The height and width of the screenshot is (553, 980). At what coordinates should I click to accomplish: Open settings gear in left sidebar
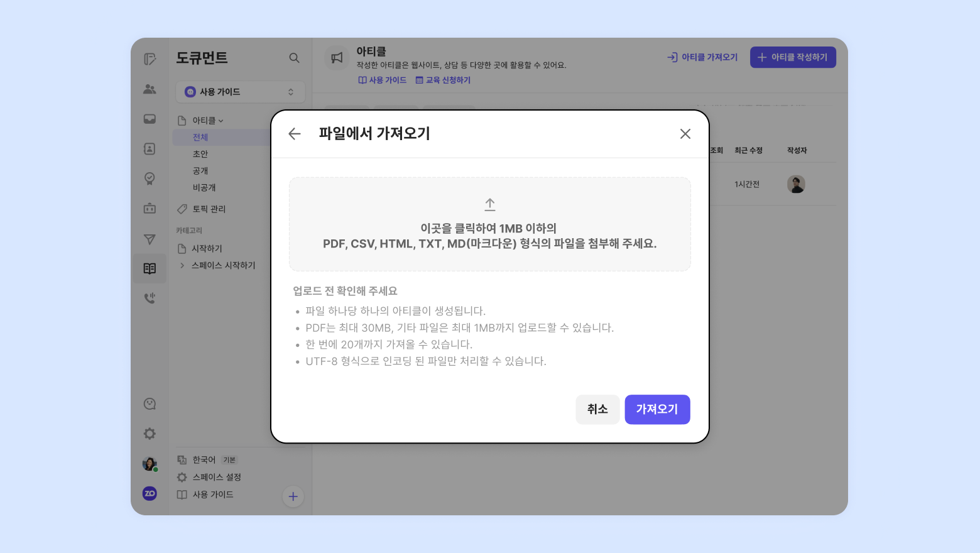(x=150, y=434)
